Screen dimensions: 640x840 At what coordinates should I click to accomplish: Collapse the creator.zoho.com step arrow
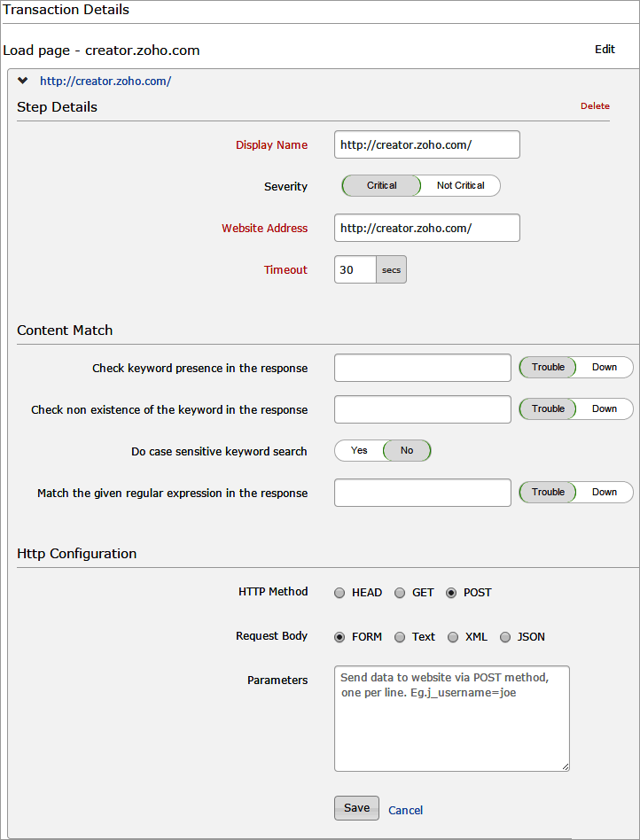point(23,81)
